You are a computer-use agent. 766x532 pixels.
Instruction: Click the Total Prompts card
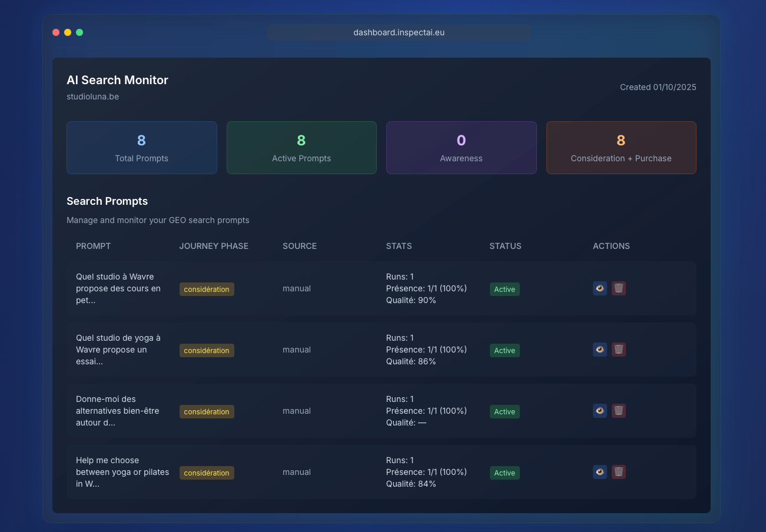pyautogui.click(x=141, y=148)
